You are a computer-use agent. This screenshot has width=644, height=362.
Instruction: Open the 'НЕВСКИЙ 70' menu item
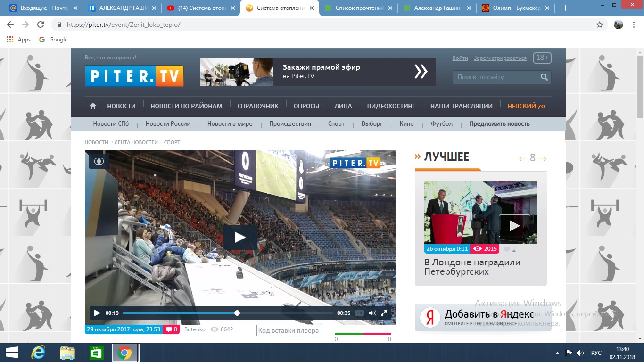(x=526, y=106)
